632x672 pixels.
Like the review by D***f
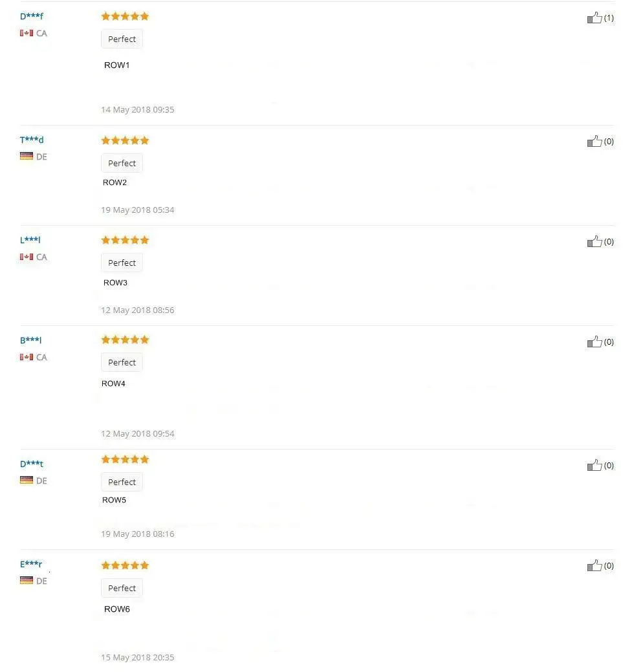[594, 17]
